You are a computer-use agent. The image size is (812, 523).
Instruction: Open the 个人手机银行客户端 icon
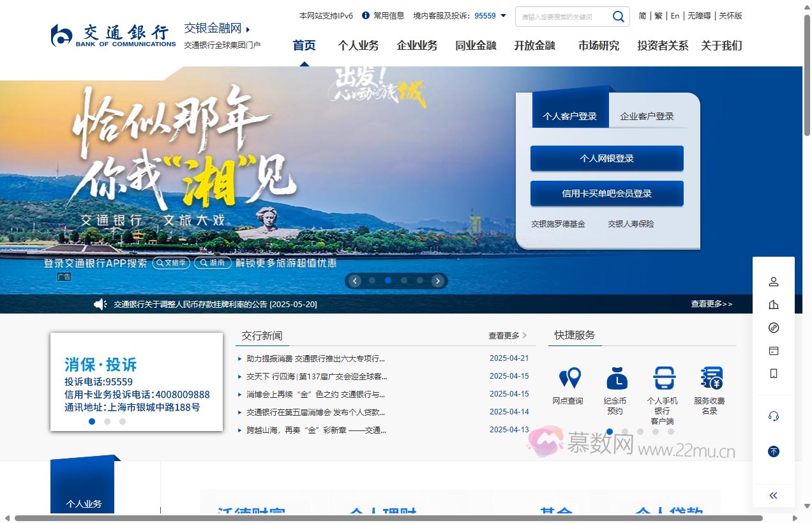click(x=664, y=378)
